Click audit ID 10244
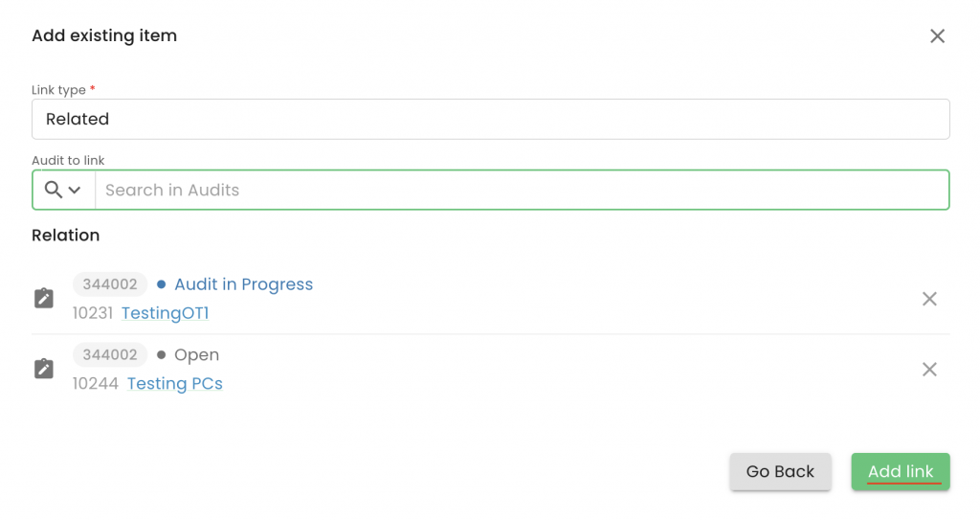This screenshot has height=520, width=980. pyautogui.click(x=96, y=384)
